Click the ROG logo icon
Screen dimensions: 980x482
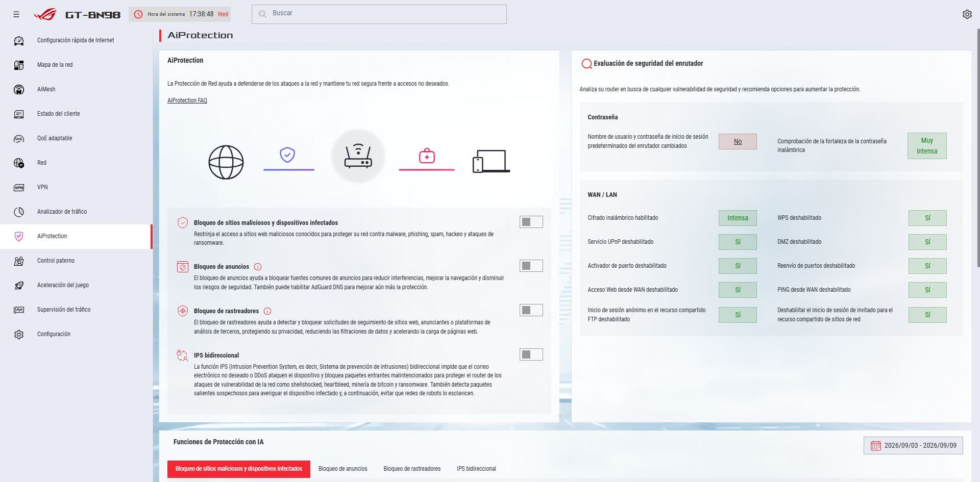click(x=45, y=14)
